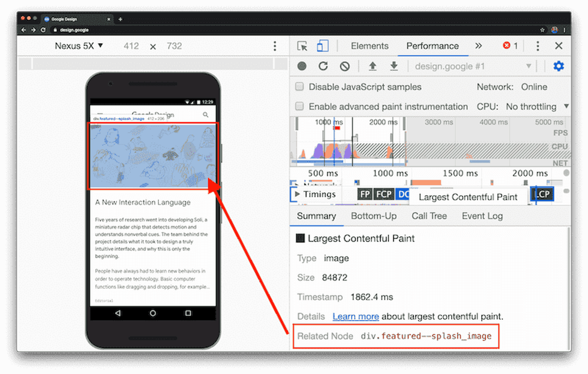Open DevTools options via three-dot menu

(538, 46)
